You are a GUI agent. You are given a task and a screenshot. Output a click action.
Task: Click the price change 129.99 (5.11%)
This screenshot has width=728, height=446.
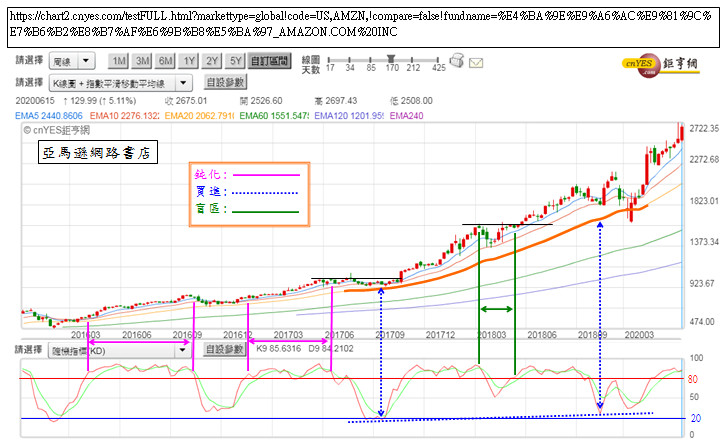click(99, 101)
